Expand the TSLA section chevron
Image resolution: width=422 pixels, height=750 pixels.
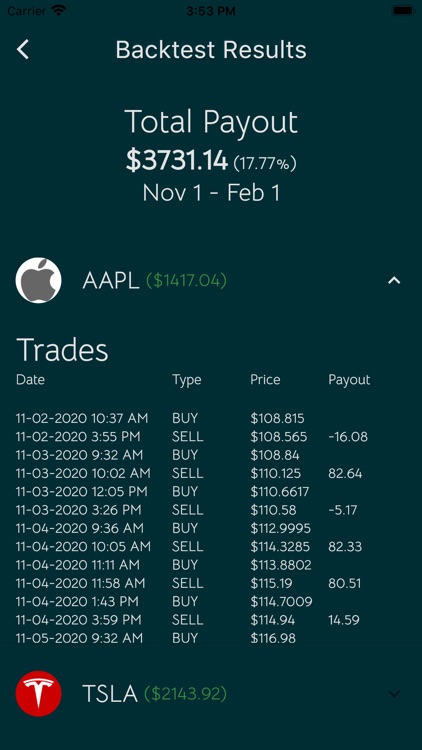coord(394,694)
